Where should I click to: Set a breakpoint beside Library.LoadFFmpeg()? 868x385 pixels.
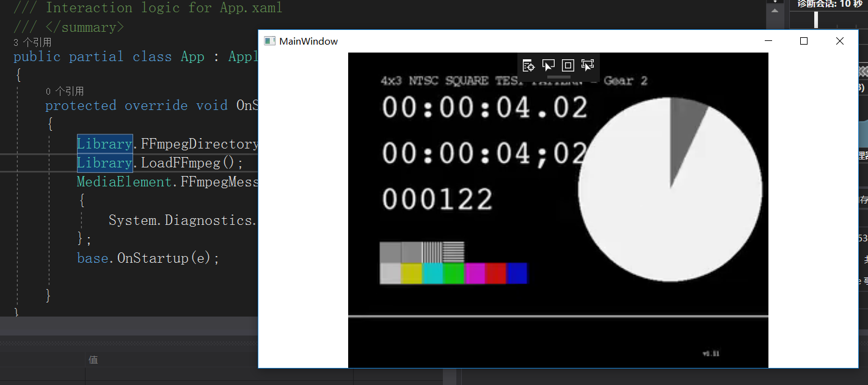point(6,163)
